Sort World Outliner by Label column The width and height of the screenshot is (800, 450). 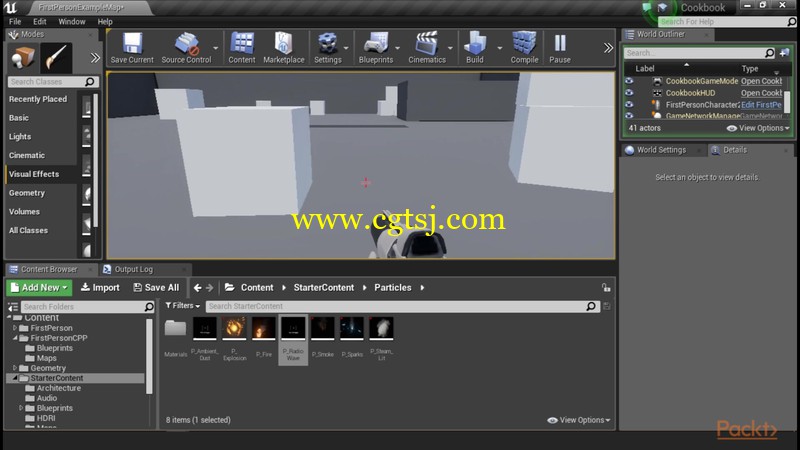(645, 68)
